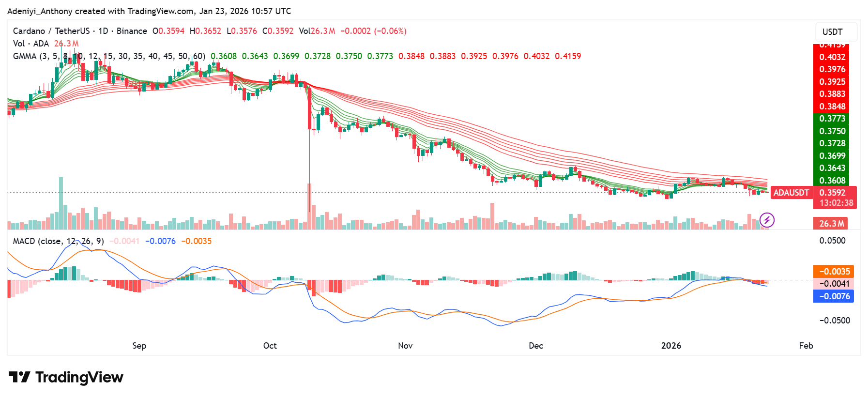Click the TradingView logo
868x399 pixels.
66,377
